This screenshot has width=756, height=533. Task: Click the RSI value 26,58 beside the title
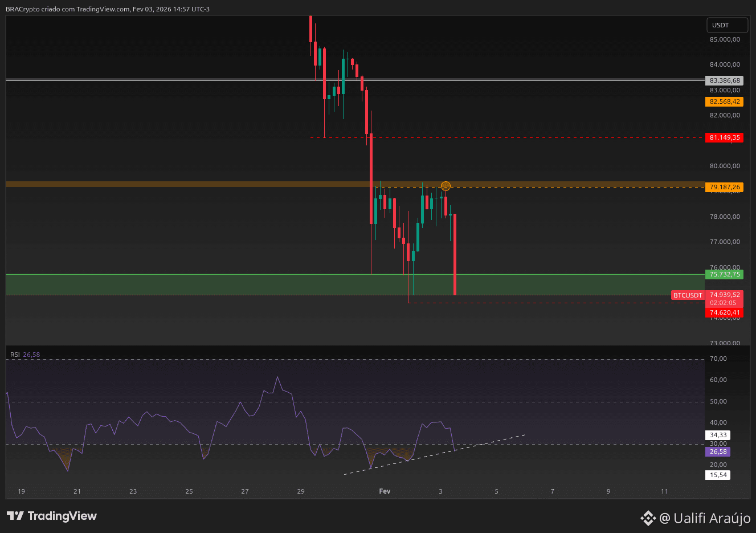[31, 355]
